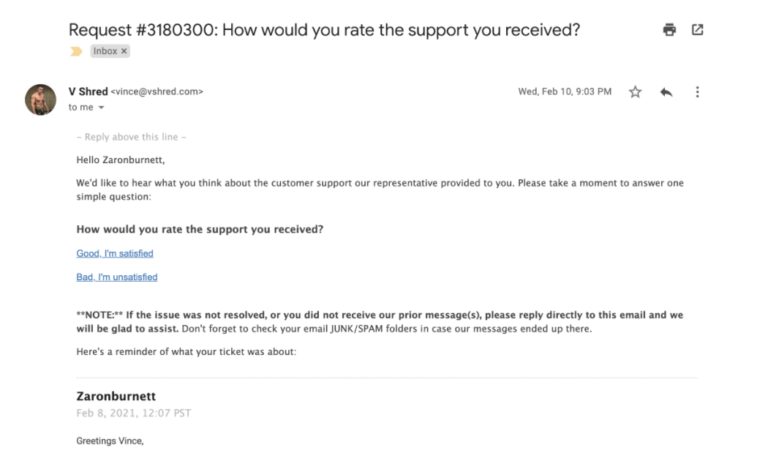Star this message
Screen dimensions: 768x464
635,92
